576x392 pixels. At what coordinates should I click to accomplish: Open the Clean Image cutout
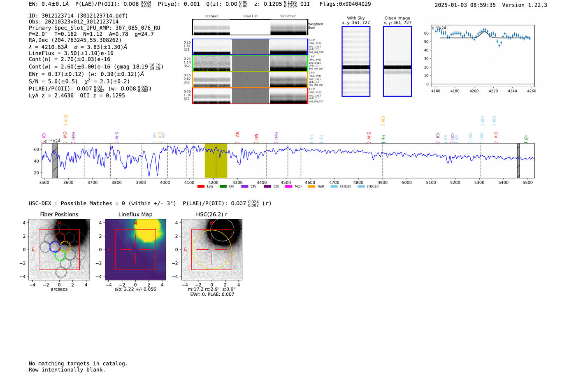click(397, 61)
